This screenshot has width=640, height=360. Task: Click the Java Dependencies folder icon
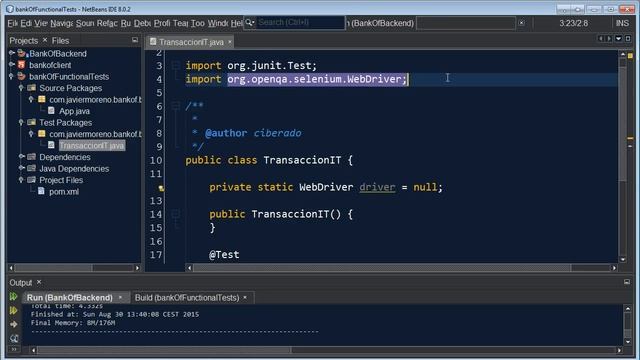tap(32, 168)
